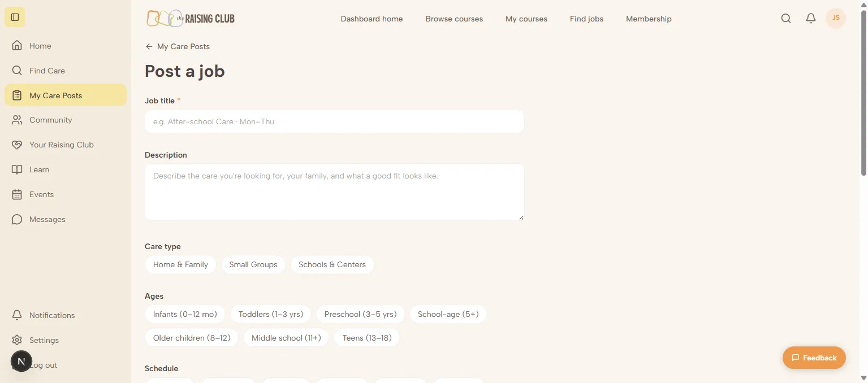The image size is (868, 383).
Task: Open Your Raising Club sidebar link
Action: coord(66,145)
